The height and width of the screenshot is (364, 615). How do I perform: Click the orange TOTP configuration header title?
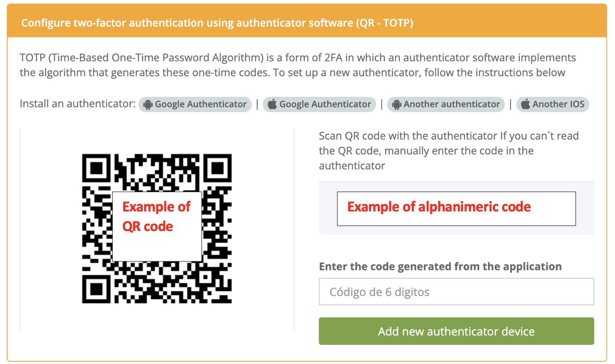217,23
